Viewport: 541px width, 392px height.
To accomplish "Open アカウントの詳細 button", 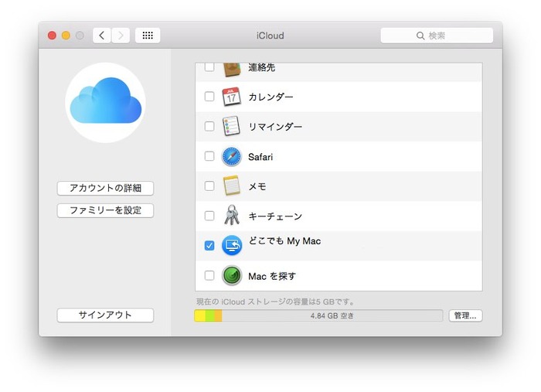I will click(105, 188).
